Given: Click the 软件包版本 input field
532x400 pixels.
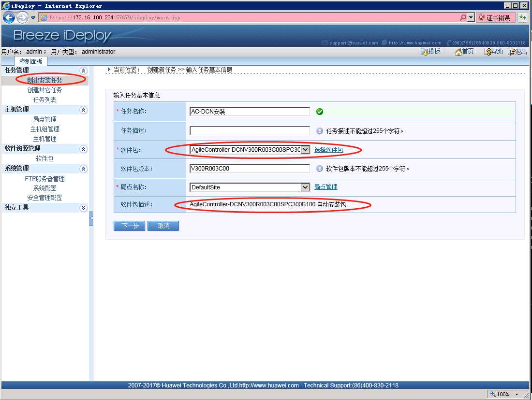Looking at the screenshot, I should (250, 169).
